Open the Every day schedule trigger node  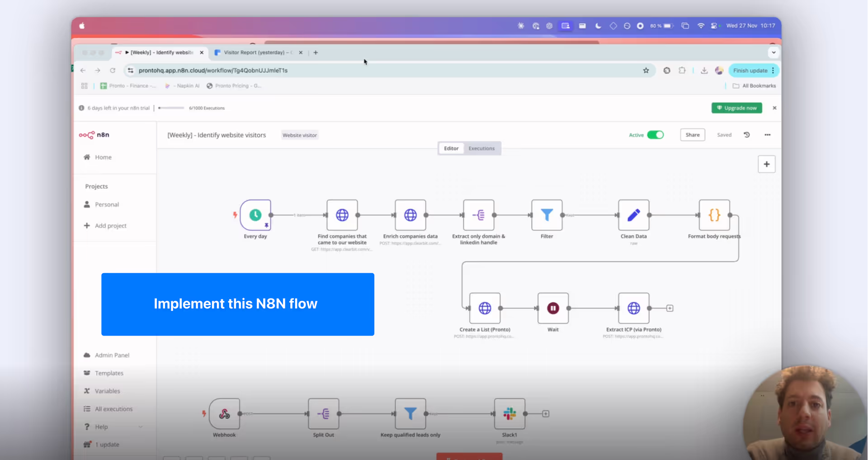coord(255,215)
